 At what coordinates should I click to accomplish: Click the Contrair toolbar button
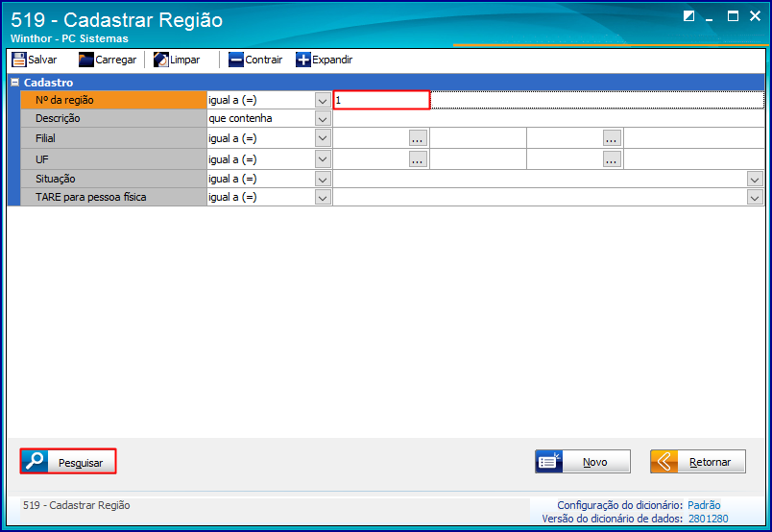coord(255,60)
